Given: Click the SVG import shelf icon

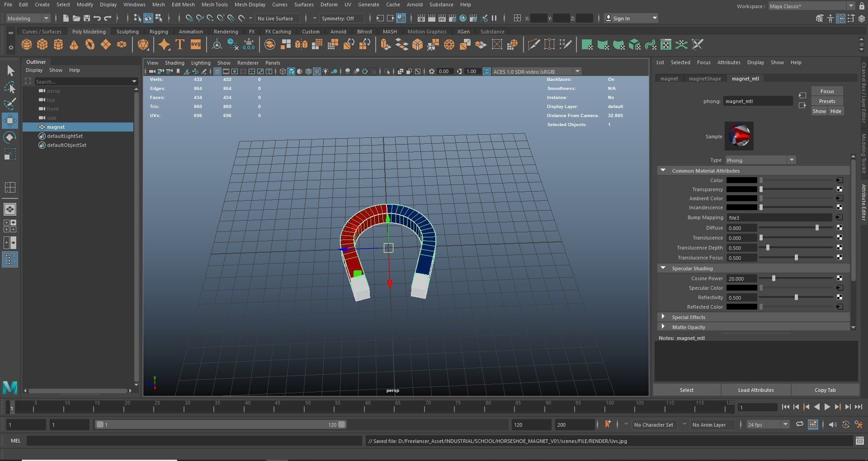Looking at the screenshot, I should [196, 45].
